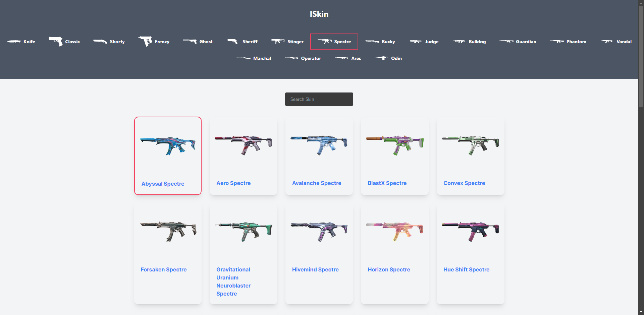Select the Shorty category label
The width and height of the screenshot is (644, 315).
pyautogui.click(x=117, y=42)
